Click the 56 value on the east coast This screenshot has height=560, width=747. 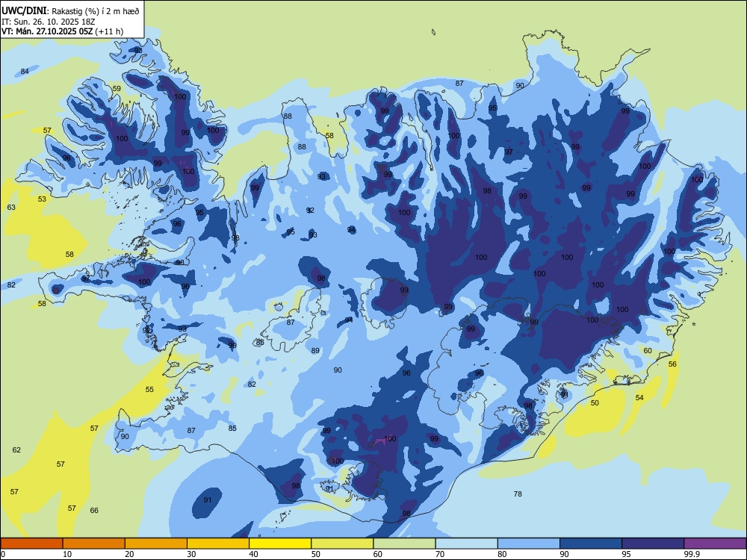[673, 364]
